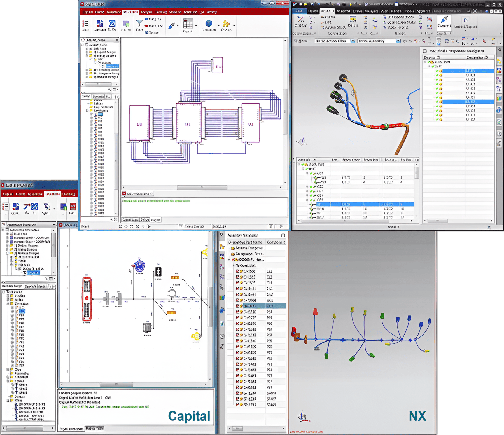Click the Device ID column header in NX navigator

pyautogui.click(x=444, y=57)
